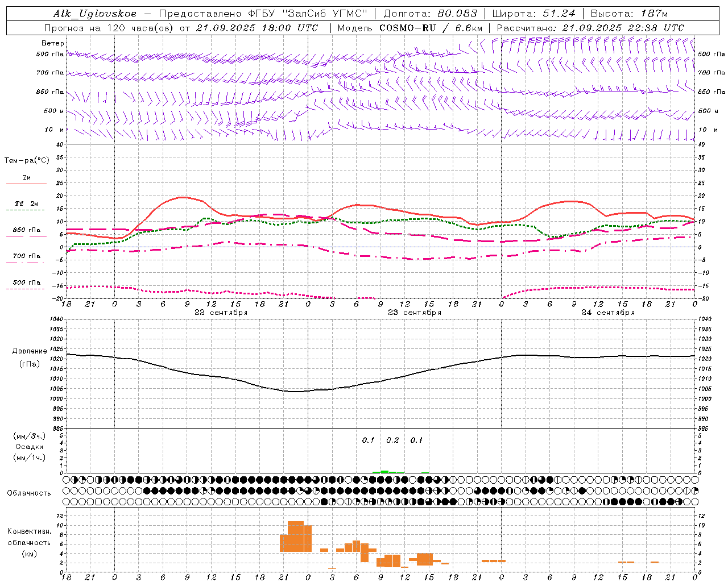Click the '(мм/3ч.)' precipitation unit label
The height and width of the screenshot is (582, 728).
[30, 436]
